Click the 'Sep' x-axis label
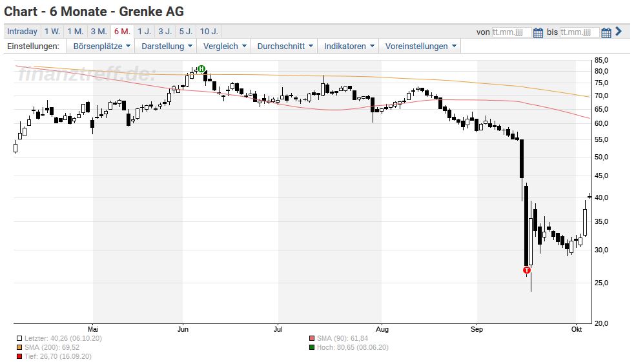 [x=477, y=330]
